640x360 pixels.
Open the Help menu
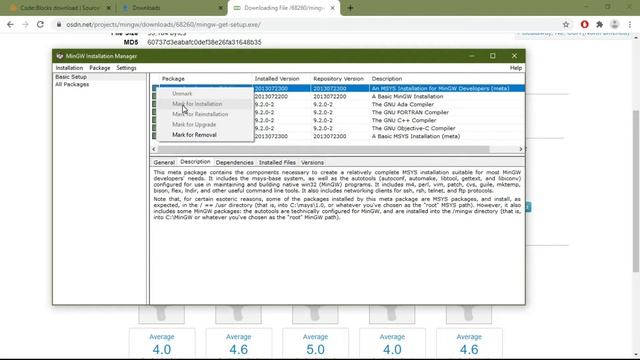coord(516,68)
